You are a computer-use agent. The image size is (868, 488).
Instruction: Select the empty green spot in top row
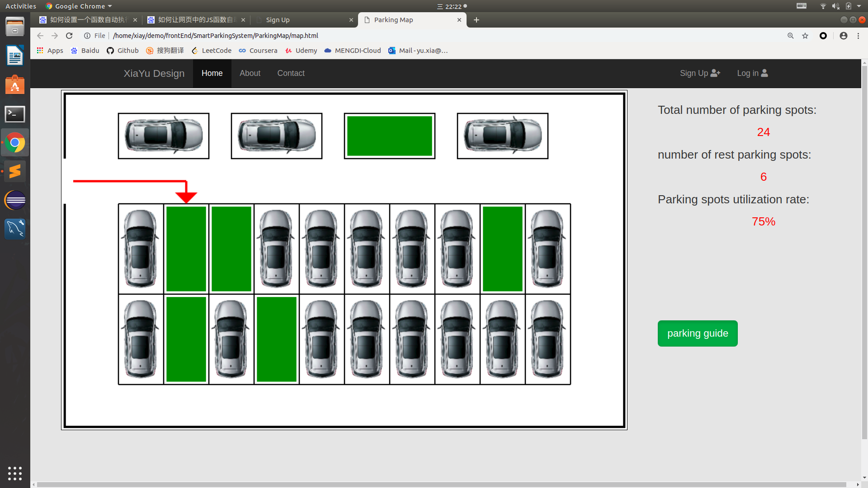(389, 136)
